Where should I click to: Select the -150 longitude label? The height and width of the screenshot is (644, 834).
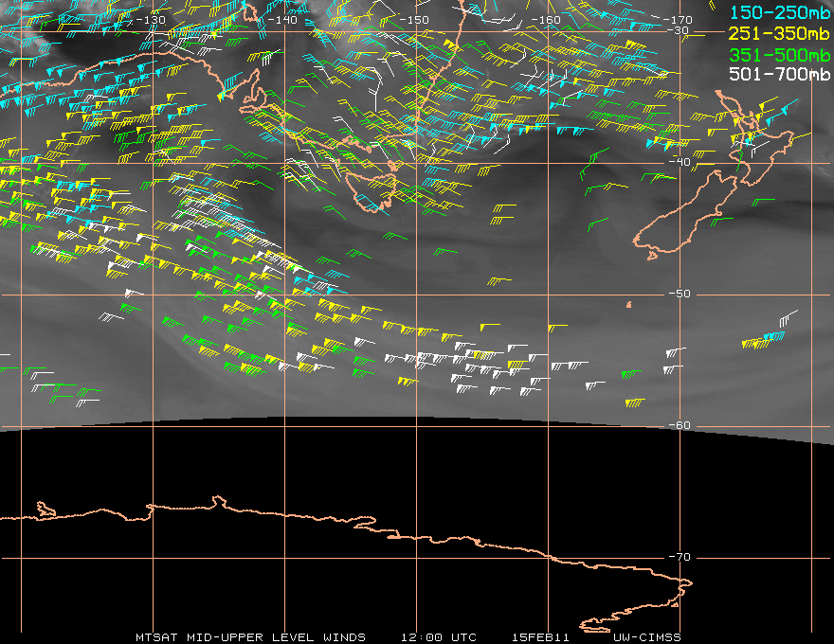click(414, 20)
